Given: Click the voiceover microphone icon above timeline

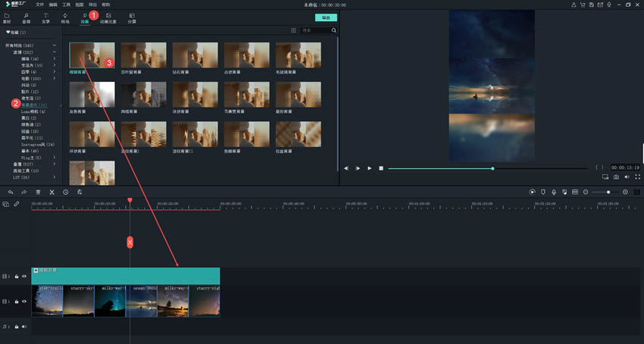Looking at the screenshot, I should pos(554,192).
